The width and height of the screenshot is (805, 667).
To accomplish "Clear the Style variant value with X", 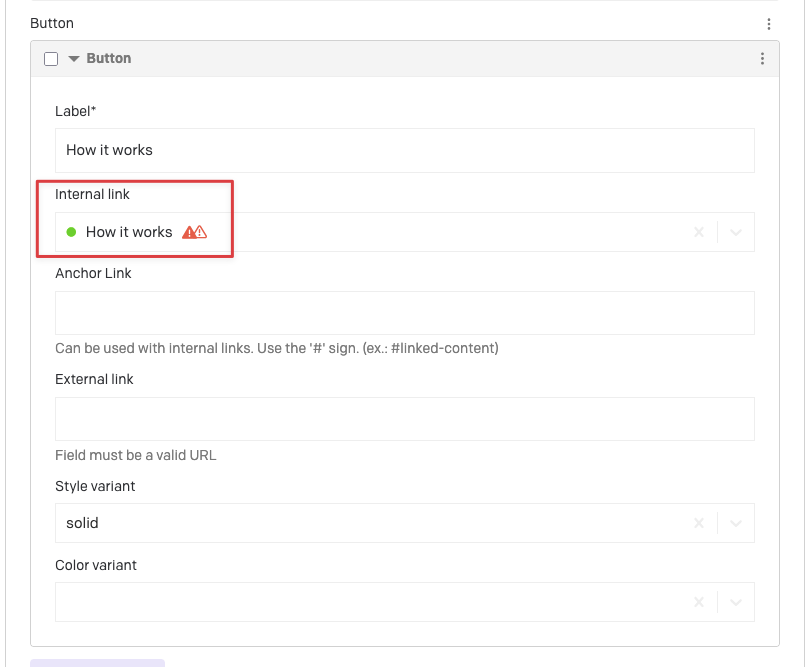I will click(x=699, y=523).
